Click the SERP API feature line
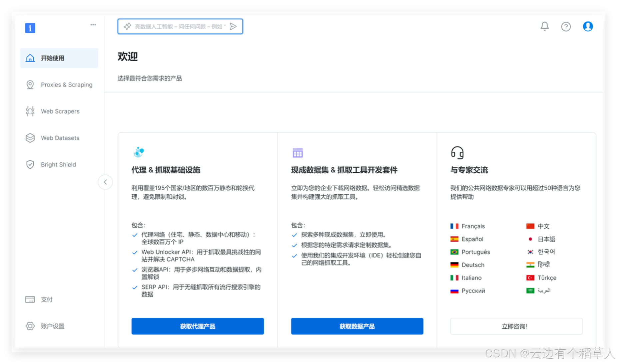Image resolution: width=617 pixels, height=364 pixels. 201,290
